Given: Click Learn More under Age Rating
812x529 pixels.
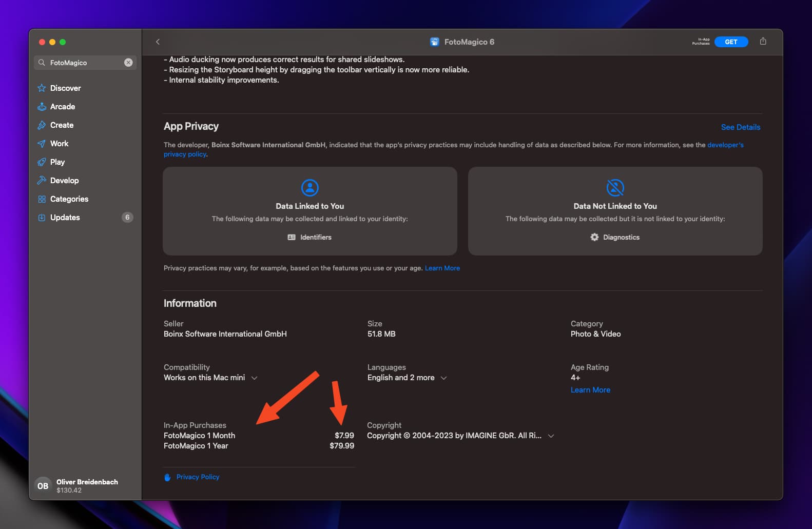Looking at the screenshot, I should pos(590,390).
